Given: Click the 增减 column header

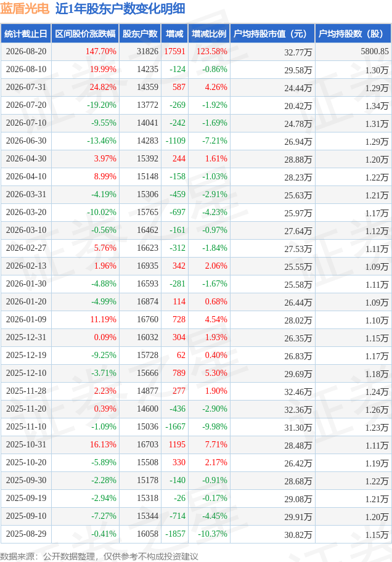Looking at the screenshot, I should pyautogui.click(x=174, y=34).
